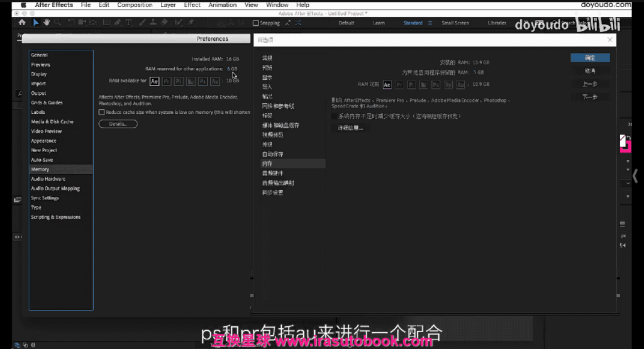Viewport: 644px width, 349px height.
Task: Click the Ps icon in Chinese preferences dialog
Action: click(436, 85)
